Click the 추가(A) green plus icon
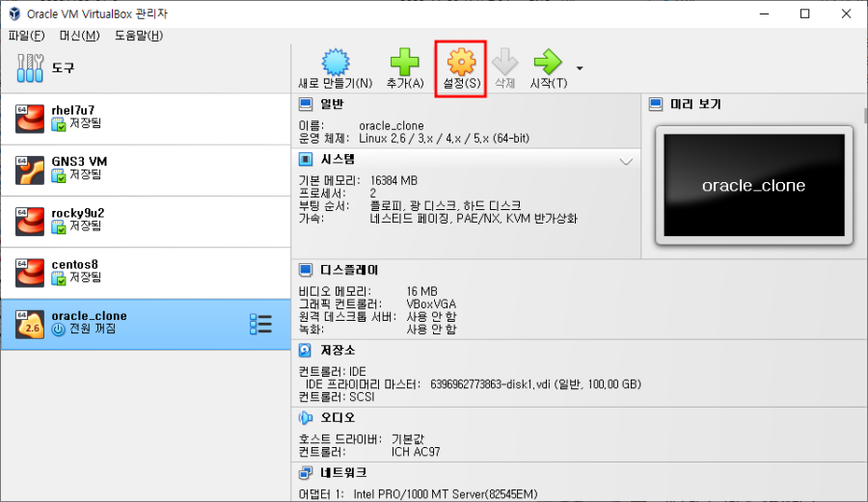This screenshot has width=868, height=502. 405,62
